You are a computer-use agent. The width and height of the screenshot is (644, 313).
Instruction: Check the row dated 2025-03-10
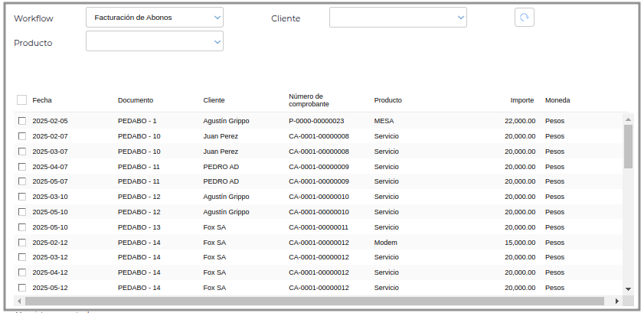(22, 197)
